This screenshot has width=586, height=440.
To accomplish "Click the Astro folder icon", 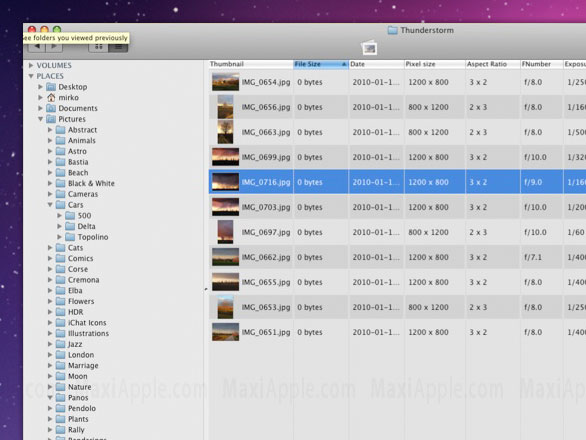I will pos(61,151).
